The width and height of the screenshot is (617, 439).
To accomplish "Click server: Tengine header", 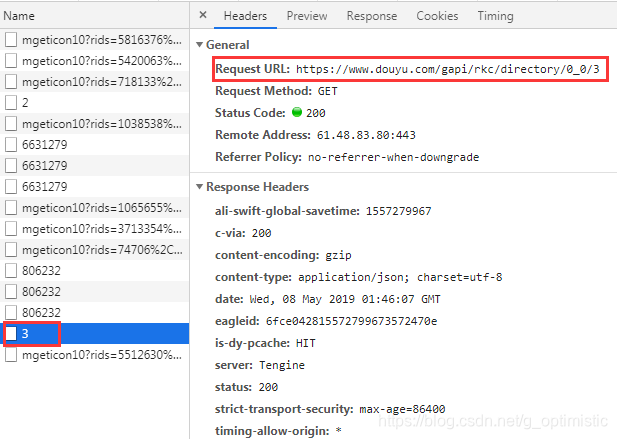I will point(260,365).
